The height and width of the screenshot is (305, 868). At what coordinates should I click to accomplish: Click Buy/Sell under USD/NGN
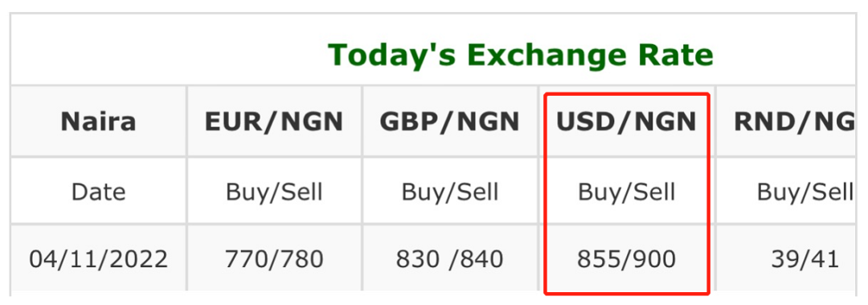626,192
